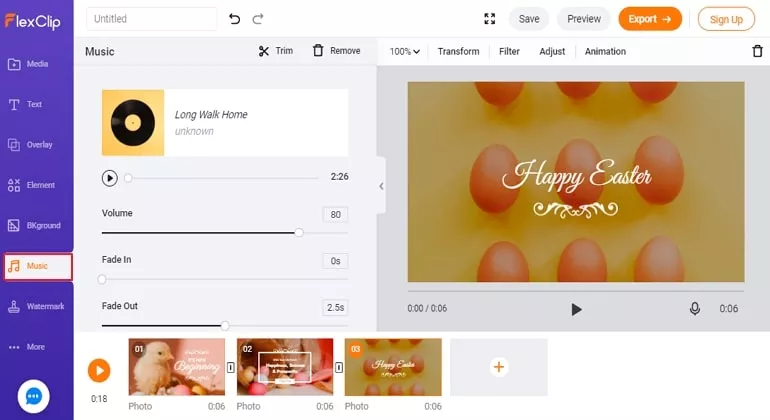Play the whole storyboard with the orange button
This screenshot has width=770, height=420.
click(99, 370)
